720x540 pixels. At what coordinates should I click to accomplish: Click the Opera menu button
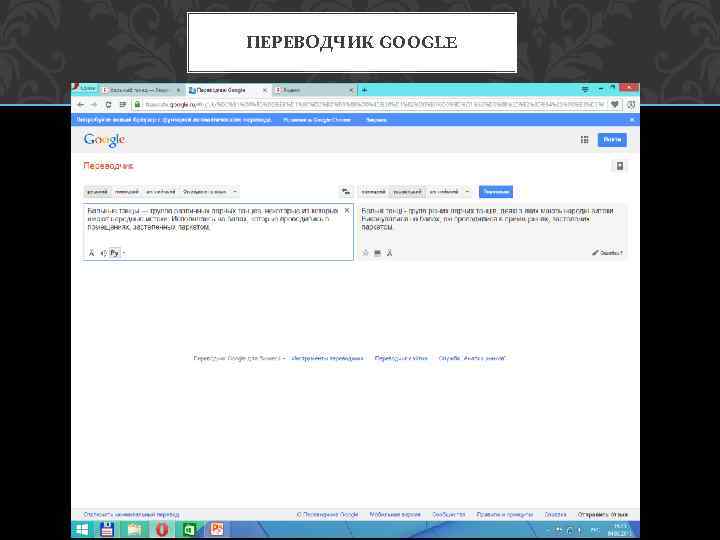pos(85,88)
